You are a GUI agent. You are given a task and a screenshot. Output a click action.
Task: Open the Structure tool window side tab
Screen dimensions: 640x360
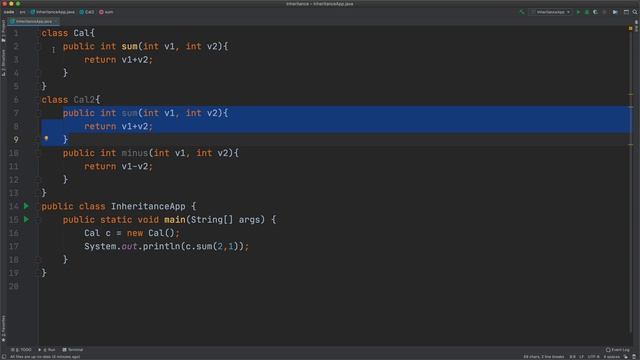click(x=3, y=62)
